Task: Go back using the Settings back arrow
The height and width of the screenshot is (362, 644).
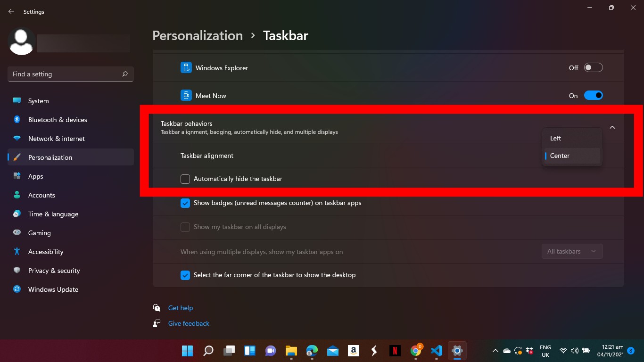Action: pos(11,11)
